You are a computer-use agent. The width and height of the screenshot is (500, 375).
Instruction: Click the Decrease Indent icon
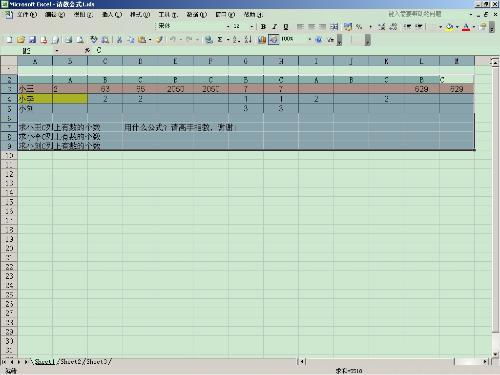(408, 27)
